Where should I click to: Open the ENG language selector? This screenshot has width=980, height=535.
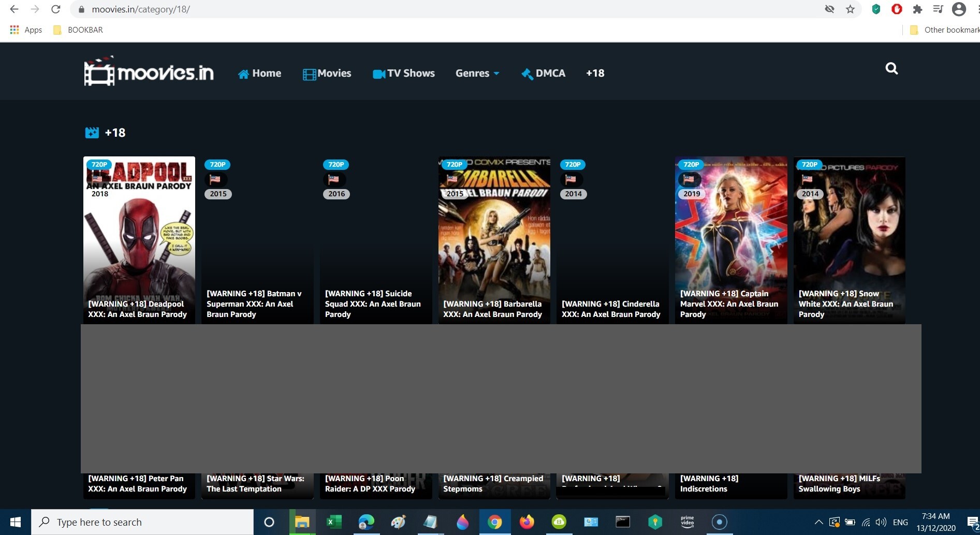point(900,522)
